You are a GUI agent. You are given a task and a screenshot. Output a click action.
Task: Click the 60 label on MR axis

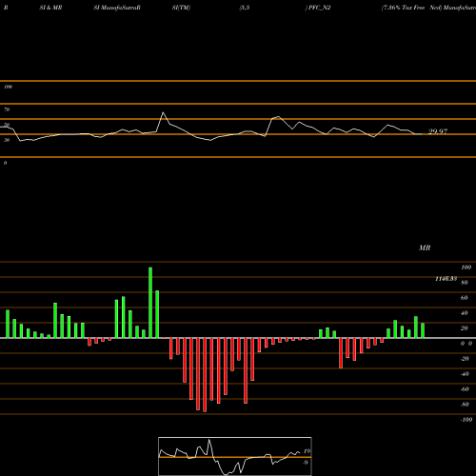tap(465, 298)
